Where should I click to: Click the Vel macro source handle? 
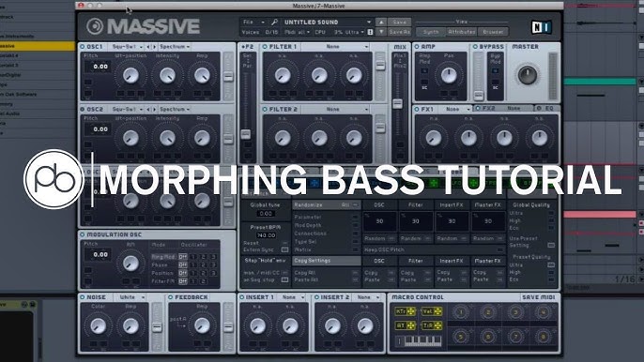(x=432, y=311)
